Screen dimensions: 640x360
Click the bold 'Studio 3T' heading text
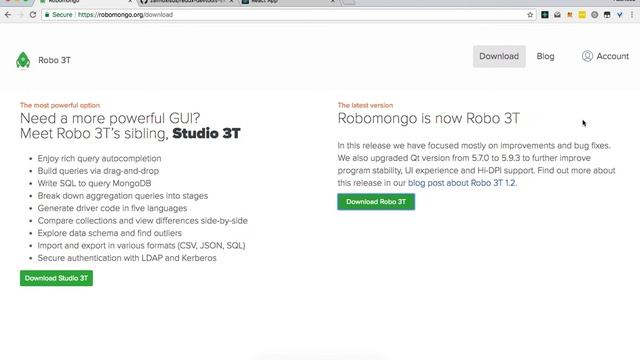click(206, 133)
